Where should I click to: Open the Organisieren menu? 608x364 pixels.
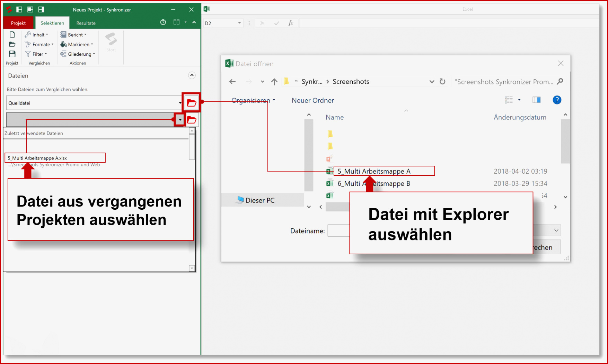point(253,100)
